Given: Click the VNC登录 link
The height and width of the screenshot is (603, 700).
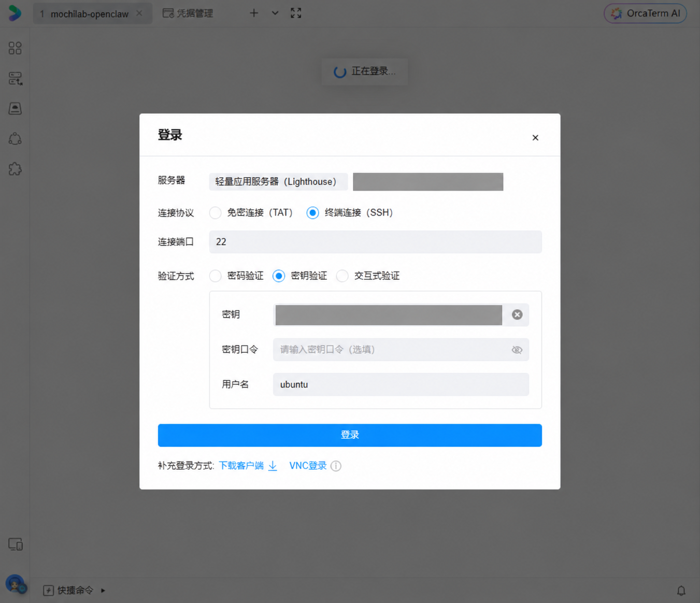Looking at the screenshot, I should point(308,466).
